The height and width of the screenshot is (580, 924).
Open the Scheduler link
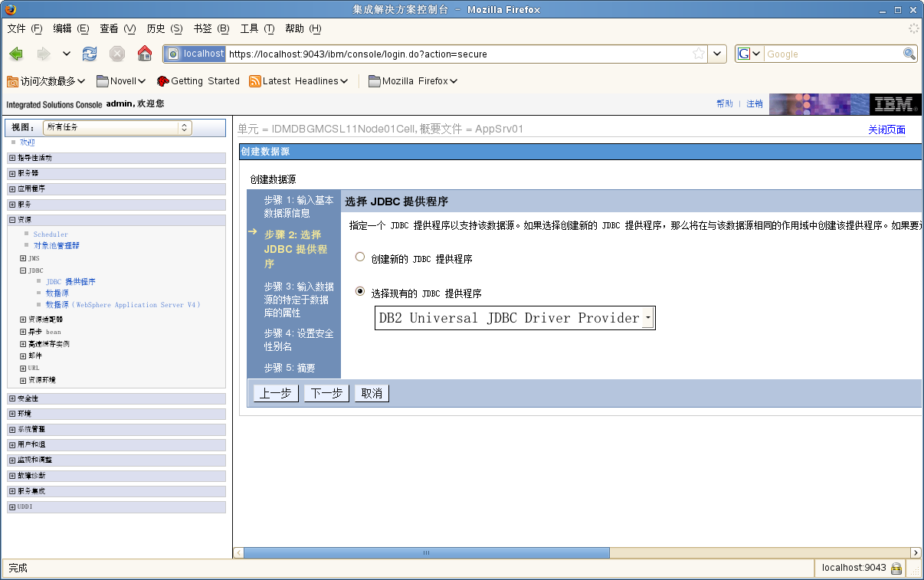pos(51,234)
